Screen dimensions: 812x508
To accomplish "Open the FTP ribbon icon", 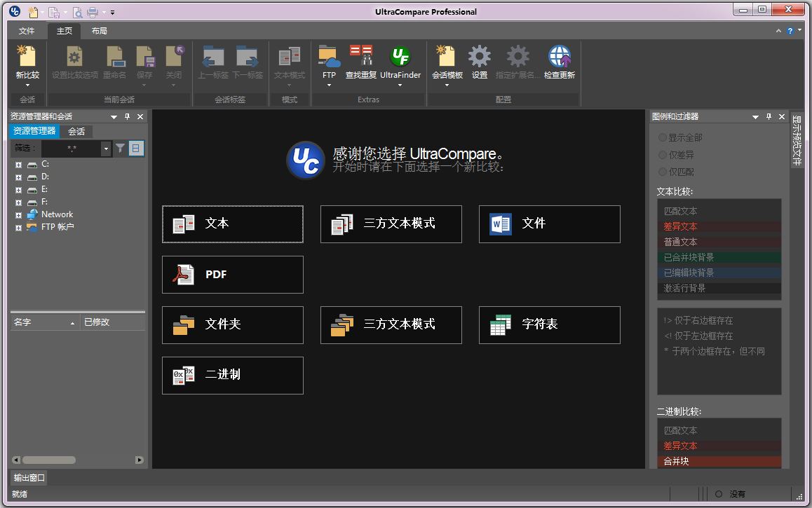I will pos(329,57).
